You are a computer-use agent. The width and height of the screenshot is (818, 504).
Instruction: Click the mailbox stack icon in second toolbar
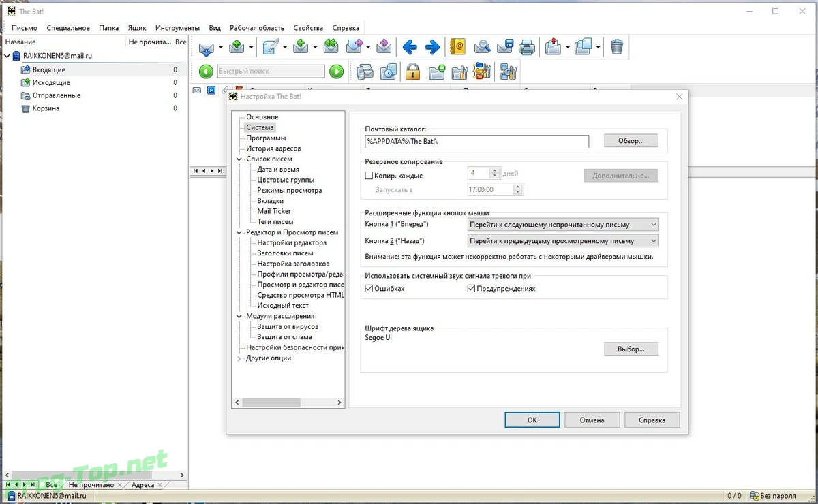point(365,71)
